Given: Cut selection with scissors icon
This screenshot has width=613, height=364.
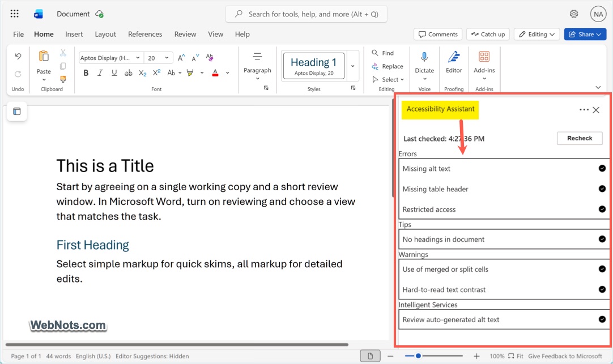Looking at the screenshot, I should (x=63, y=53).
